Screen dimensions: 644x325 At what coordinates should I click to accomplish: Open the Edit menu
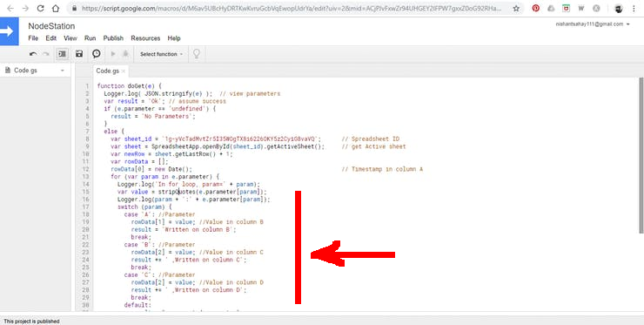pyautogui.click(x=51, y=38)
